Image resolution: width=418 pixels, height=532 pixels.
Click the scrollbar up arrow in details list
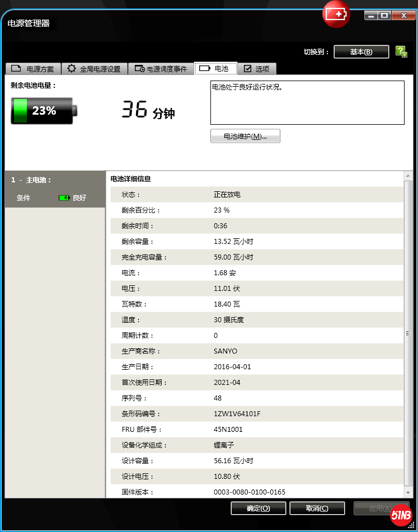coord(407,176)
